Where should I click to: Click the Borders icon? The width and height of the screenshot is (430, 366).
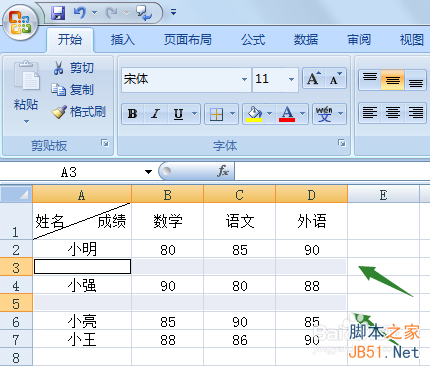tap(216, 114)
